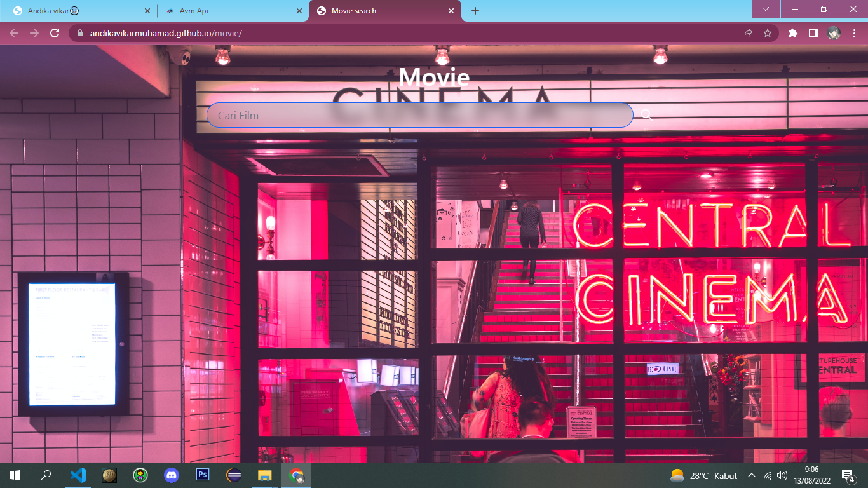This screenshot has height=488, width=868.
Task: Close the Movie search tab
Action: tap(452, 11)
